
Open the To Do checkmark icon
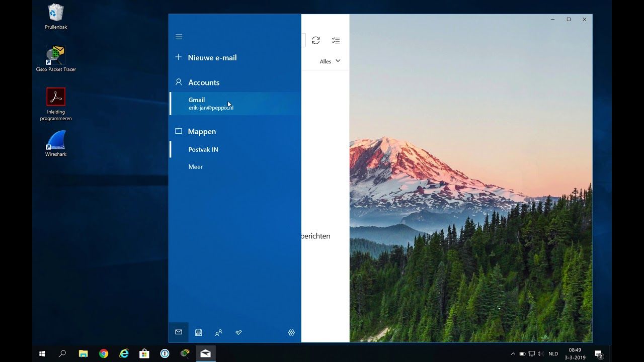point(238,332)
